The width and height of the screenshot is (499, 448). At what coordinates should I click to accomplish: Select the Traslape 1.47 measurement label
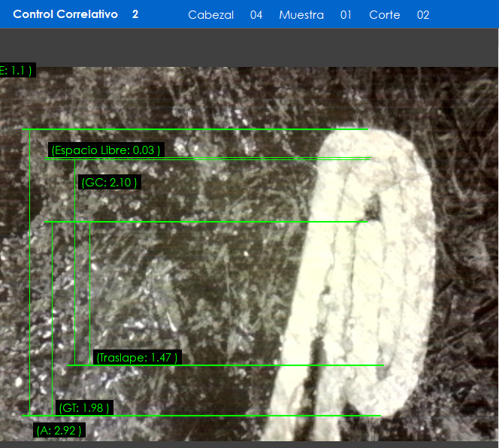pyautogui.click(x=137, y=358)
